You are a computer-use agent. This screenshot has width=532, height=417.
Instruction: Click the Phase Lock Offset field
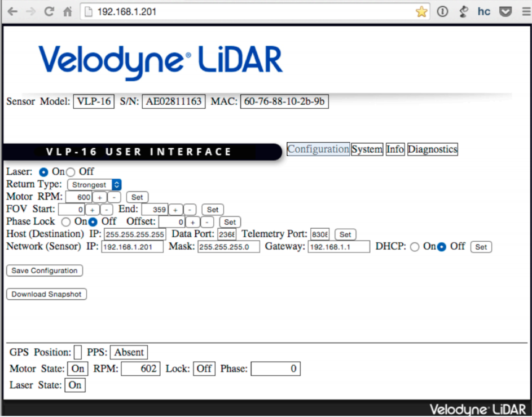(x=172, y=223)
